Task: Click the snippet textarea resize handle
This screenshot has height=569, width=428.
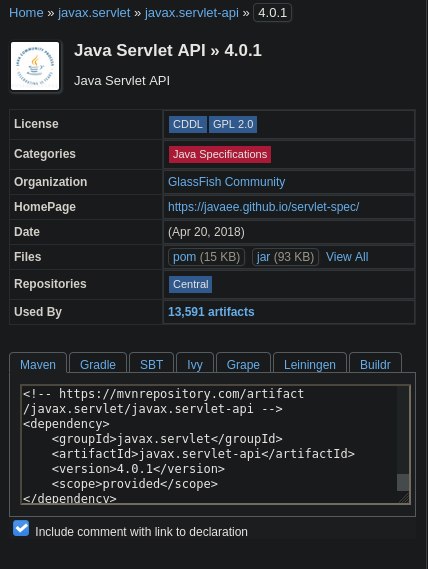Action: [x=404, y=497]
